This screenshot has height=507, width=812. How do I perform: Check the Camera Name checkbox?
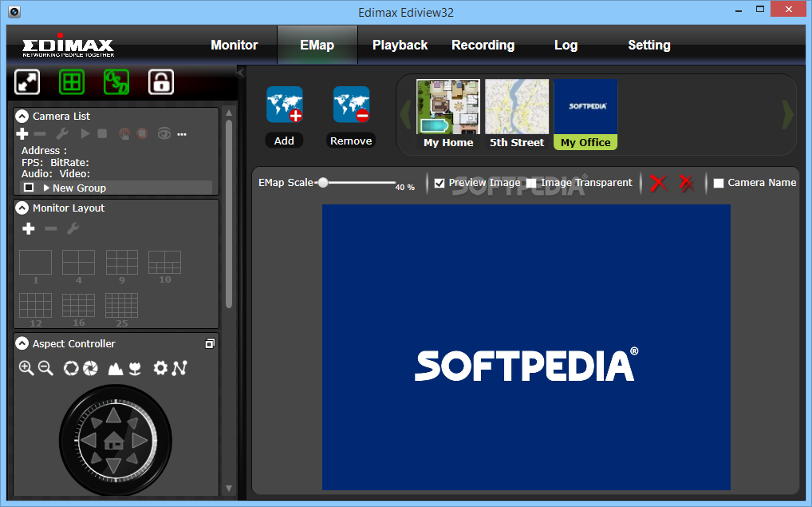(x=719, y=183)
